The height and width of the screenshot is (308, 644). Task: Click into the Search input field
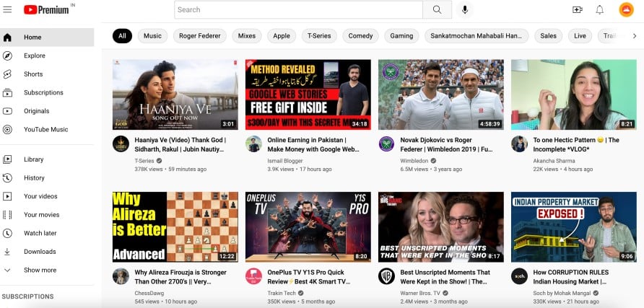click(x=299, y=9)
